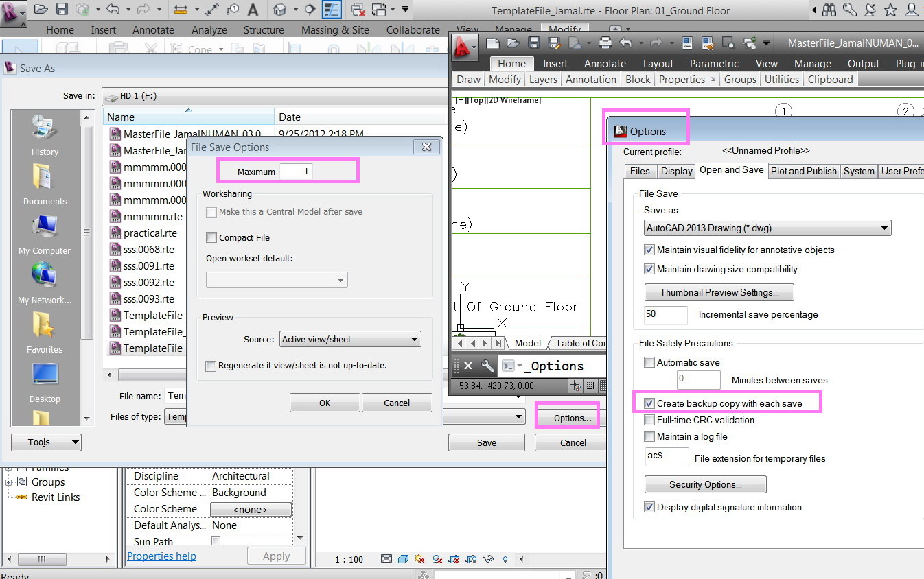
Task: Check the Maintain a log file option
Action: 649,436
